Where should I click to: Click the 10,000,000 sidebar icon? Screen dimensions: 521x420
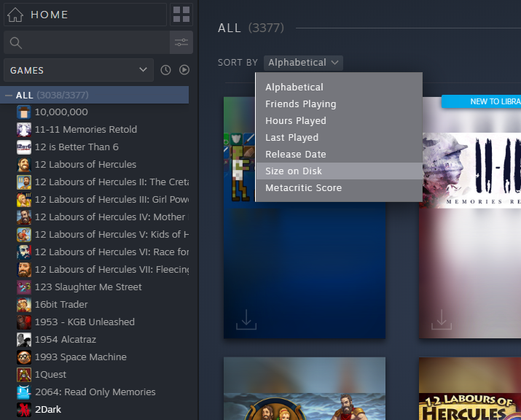(24, 112)
